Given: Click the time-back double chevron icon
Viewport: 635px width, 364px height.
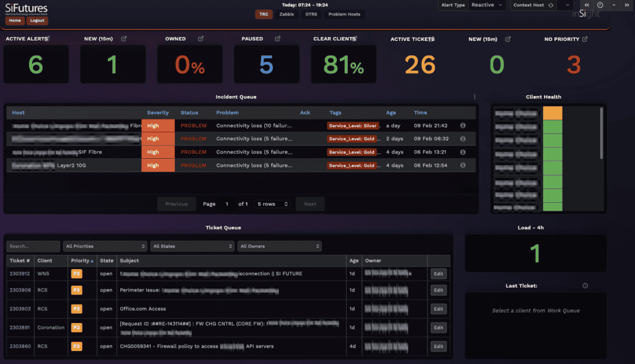Looking at the screenshot, I should pos(587,5).
